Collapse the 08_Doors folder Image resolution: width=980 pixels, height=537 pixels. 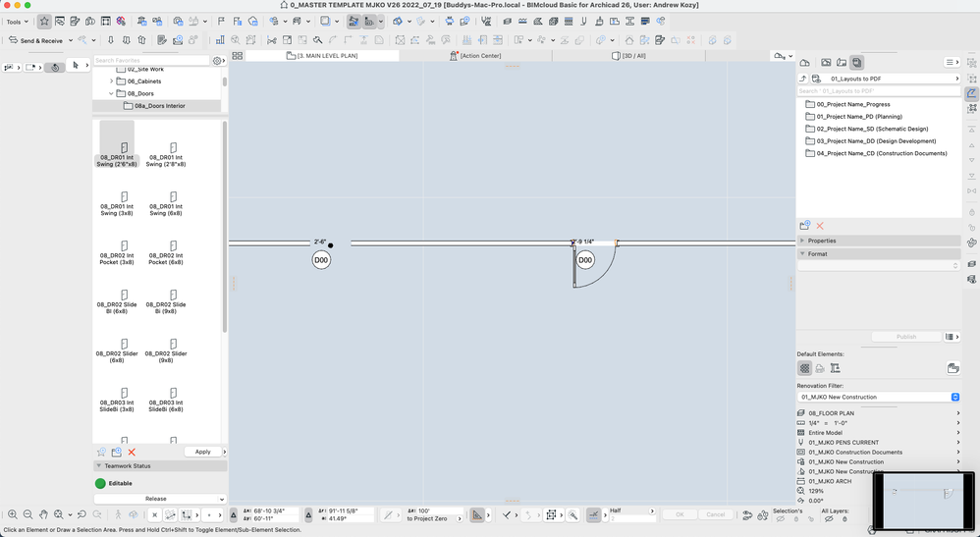(111, 93)
